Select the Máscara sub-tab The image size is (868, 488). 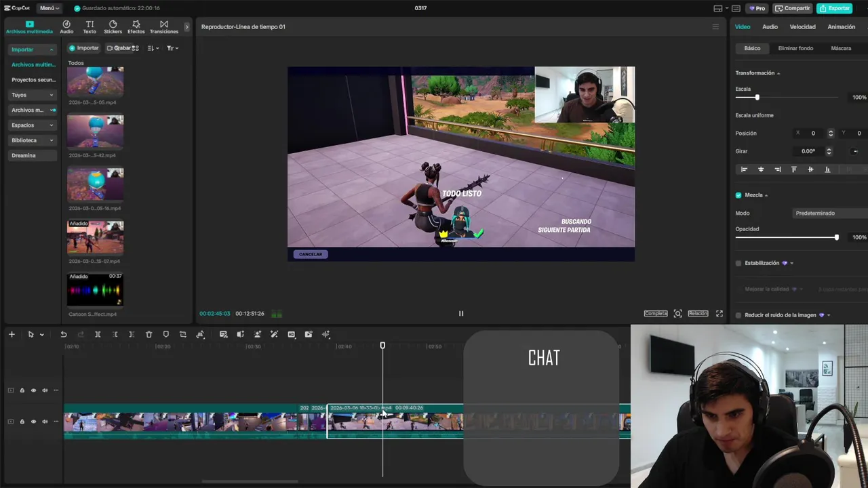pos(841,48)
